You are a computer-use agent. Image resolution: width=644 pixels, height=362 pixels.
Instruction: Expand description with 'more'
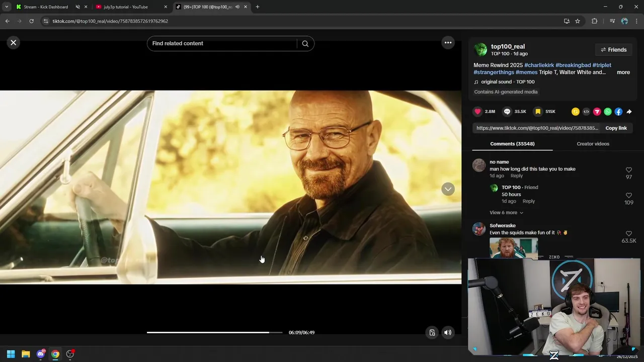tap(623, 72)
